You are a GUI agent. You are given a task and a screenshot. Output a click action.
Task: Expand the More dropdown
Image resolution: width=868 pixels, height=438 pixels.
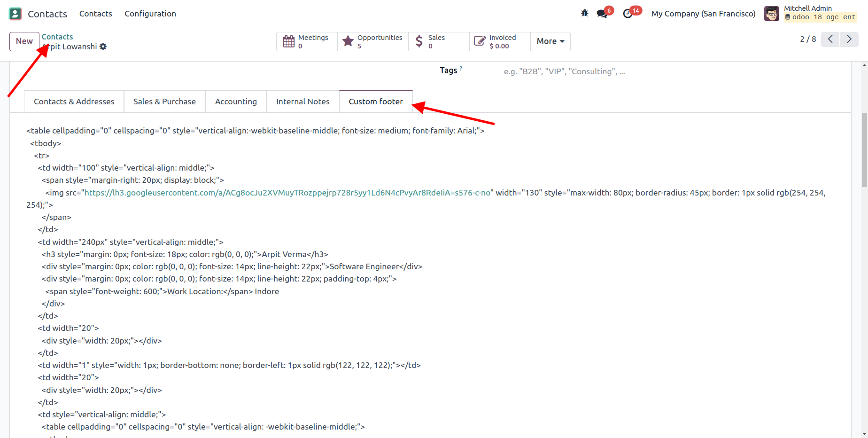click(x=550, y=42)
